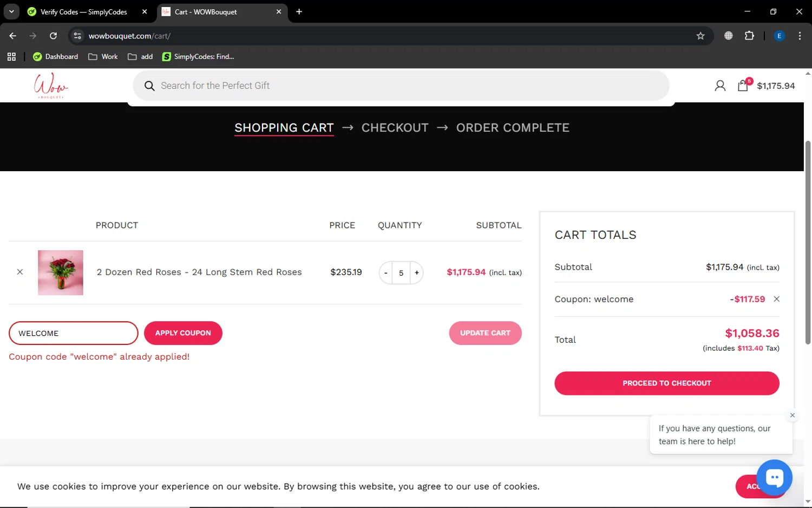812x508 pixels.
Task: Click UPDATE CART button
Action: pos(486,333)
